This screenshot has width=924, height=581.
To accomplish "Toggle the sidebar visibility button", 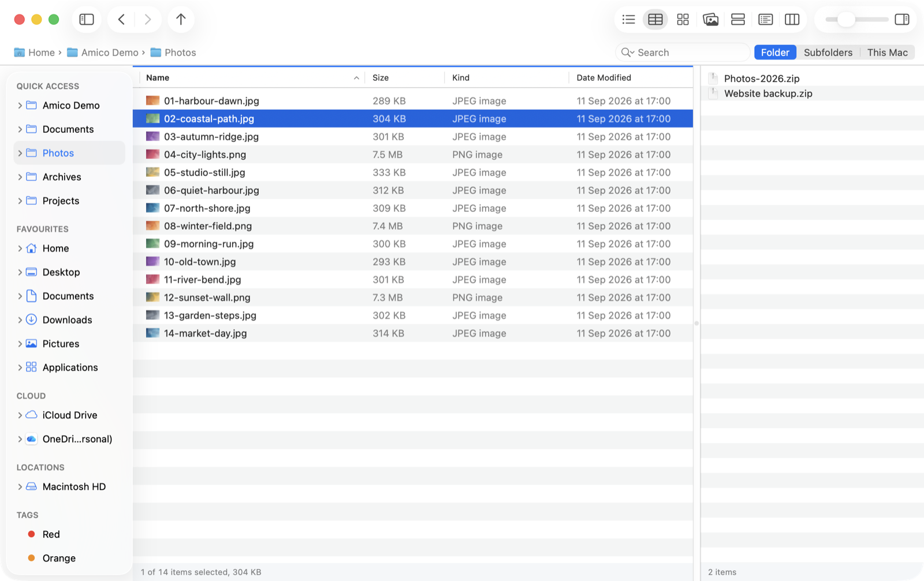I will click(x=87, y=20).
